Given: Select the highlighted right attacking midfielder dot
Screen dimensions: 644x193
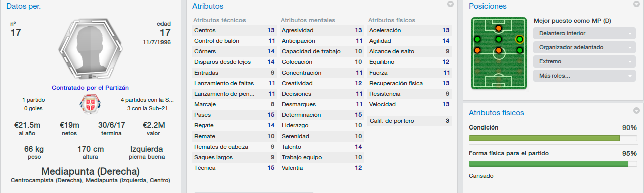Looking at the screenshot, I should coord(520,39).
